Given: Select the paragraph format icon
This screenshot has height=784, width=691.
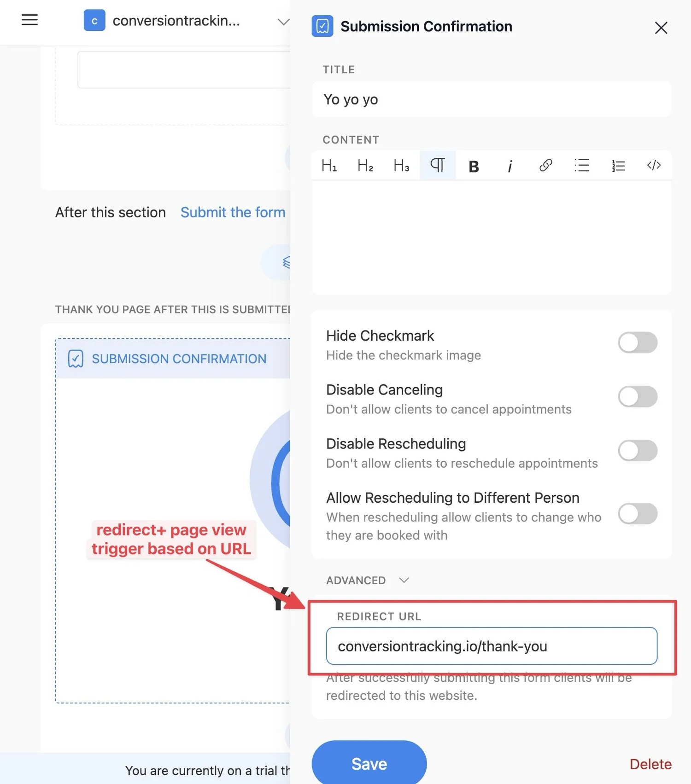Looking at the screenshot, I should 438,165.
